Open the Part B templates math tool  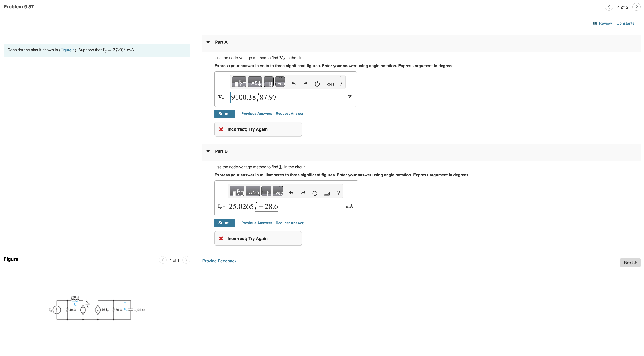tap(237, 191)
